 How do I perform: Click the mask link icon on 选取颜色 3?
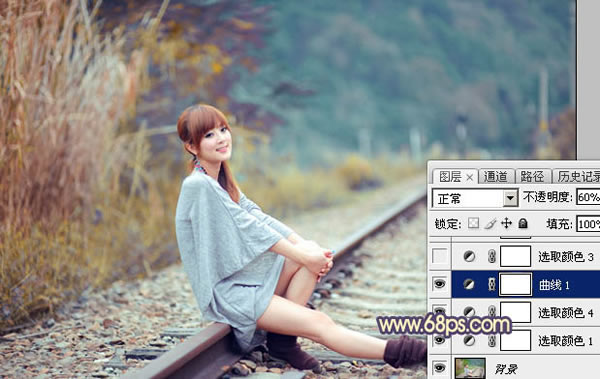tap(492, 256)
